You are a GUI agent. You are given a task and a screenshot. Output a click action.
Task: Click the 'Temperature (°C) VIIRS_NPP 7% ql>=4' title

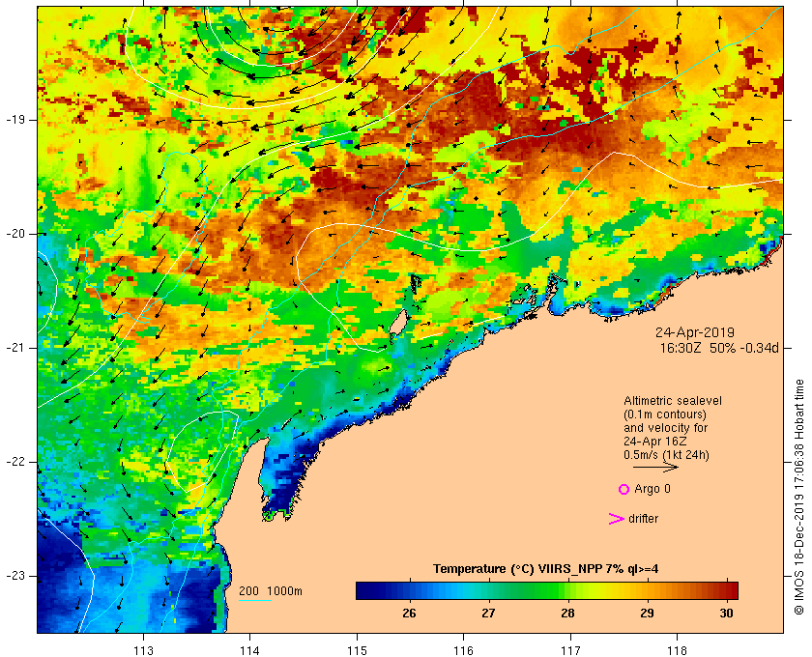[546, 569]
